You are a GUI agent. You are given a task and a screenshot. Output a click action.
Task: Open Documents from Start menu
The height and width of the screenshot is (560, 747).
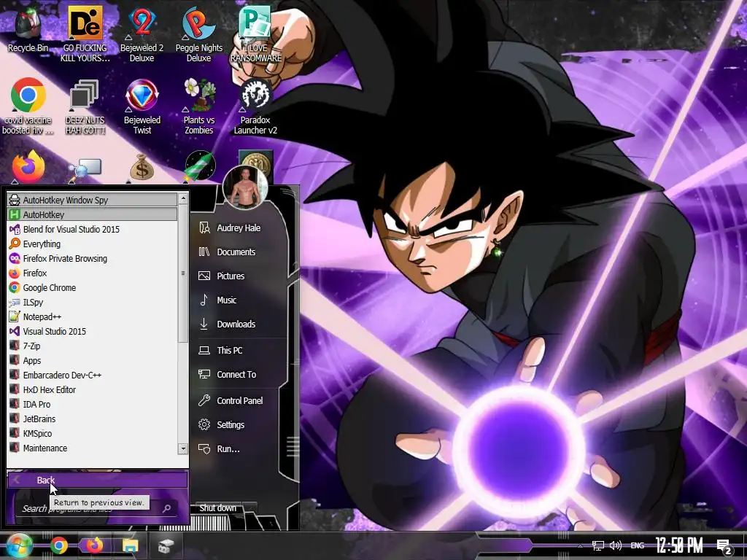tap(239, 252)
